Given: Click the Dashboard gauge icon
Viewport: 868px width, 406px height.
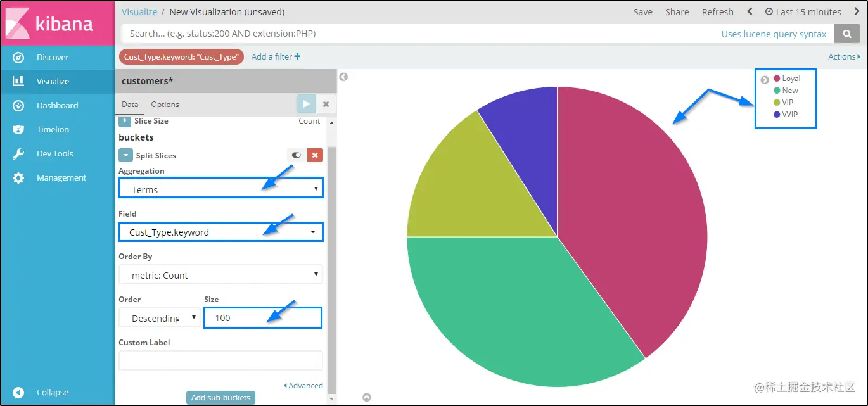Looking at the screenshot, I should (18, 105).
